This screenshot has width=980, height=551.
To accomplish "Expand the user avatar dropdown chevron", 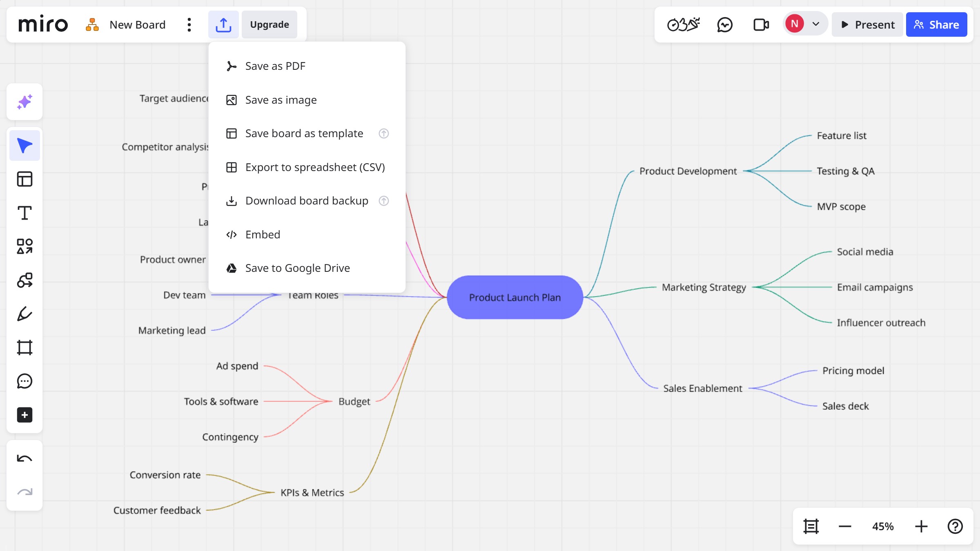I will pos(815,24).
